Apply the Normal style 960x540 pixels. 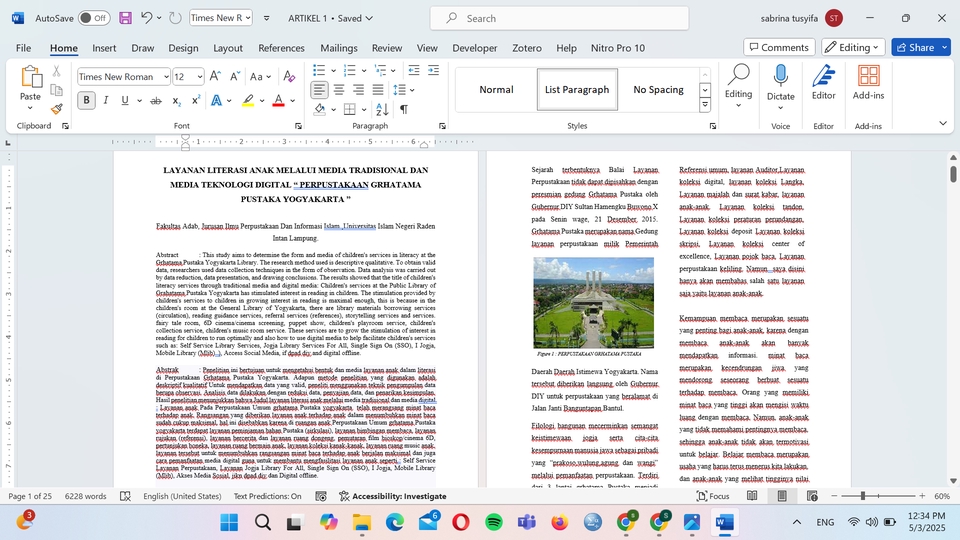496,89
